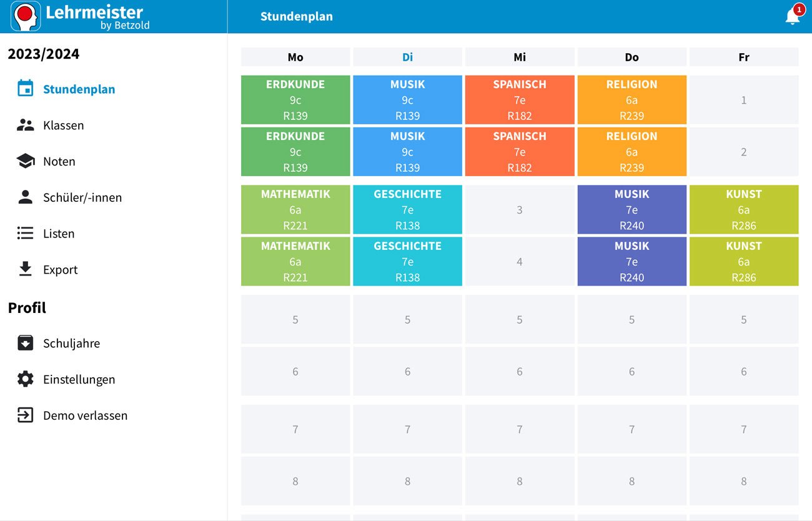Open Thursday second-period Religion 6a lesson

(631, 152)
